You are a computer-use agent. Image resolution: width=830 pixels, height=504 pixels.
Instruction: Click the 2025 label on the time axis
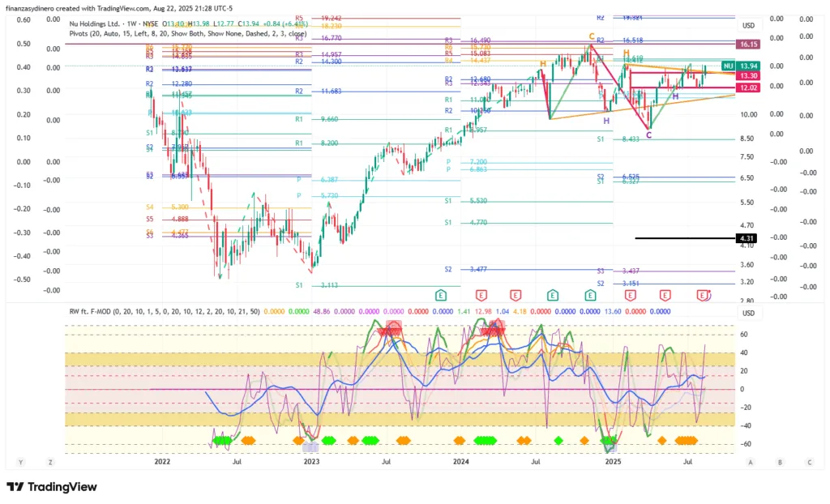[613, 462]
